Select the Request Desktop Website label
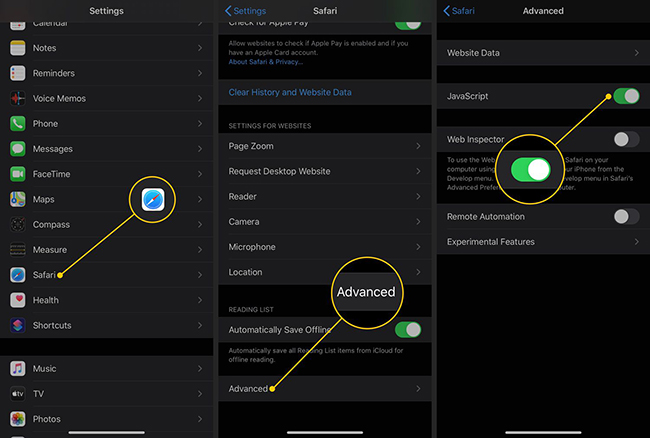 [x=279, y=171]
